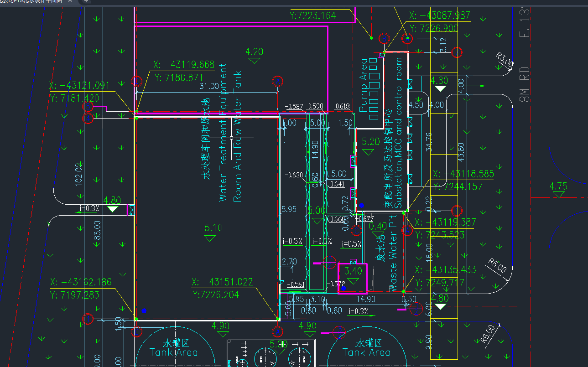Click the 变配电所及马达控制中心 label
The width and height of the screenshot is (588, 367).
point(388,158)
